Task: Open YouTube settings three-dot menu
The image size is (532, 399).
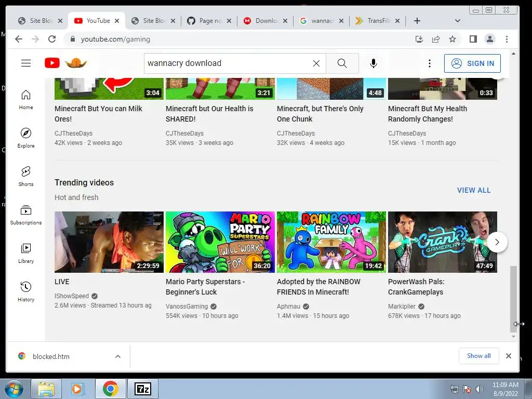Action: 429,63
